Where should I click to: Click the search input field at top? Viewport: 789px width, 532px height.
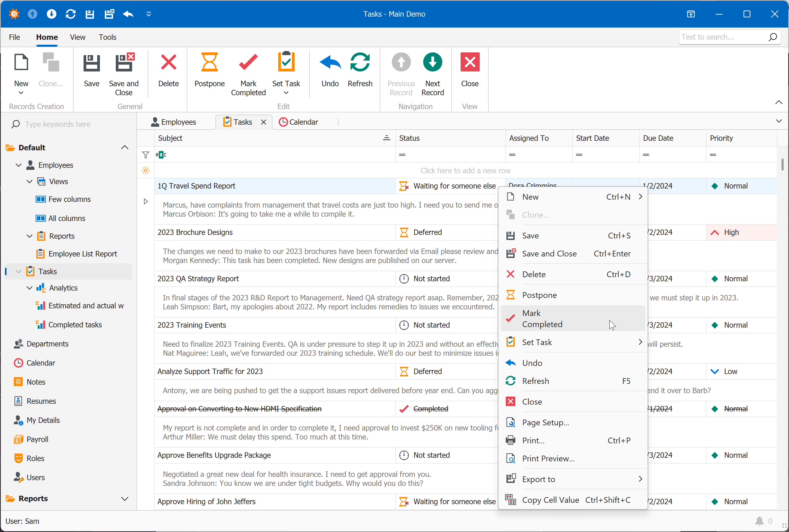(722, 37)
